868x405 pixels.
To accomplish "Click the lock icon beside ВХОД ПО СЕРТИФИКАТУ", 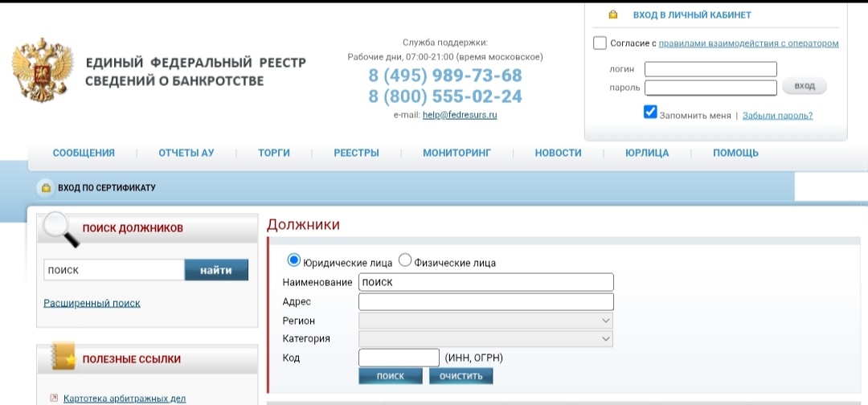I will 46,187.
